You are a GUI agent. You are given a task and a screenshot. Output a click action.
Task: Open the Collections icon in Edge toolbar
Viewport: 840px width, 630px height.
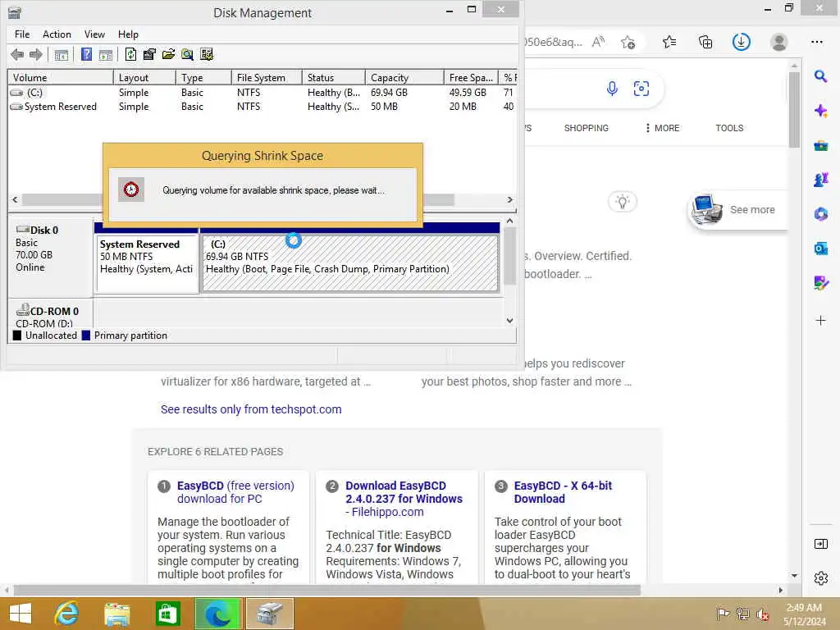pyautogui.click(x=705, y=42)
